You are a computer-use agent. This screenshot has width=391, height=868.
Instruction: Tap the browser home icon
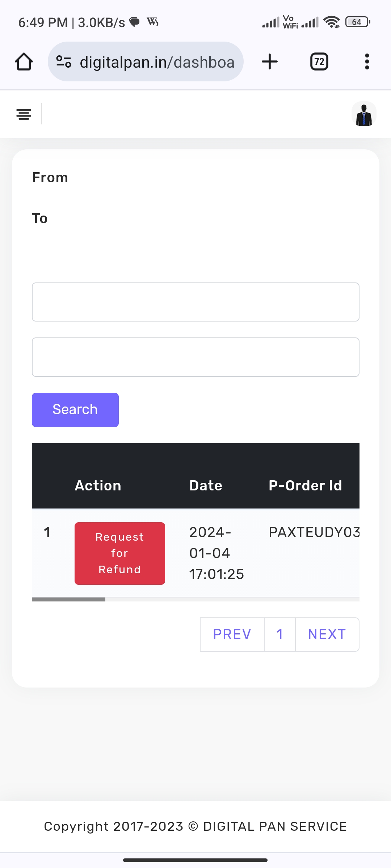24,62
